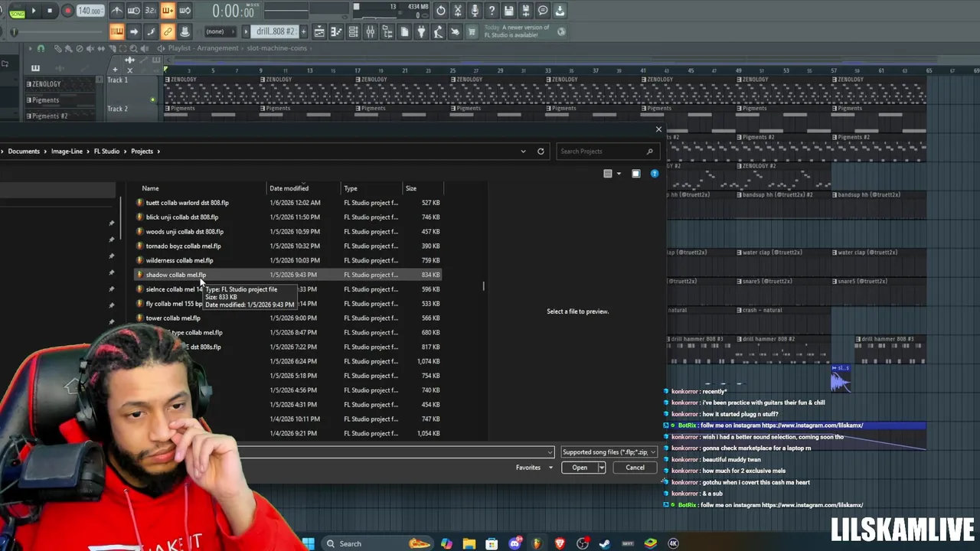Click the top hat stamp icon
This screenshot has height=551, width=980.
point(185,31)
